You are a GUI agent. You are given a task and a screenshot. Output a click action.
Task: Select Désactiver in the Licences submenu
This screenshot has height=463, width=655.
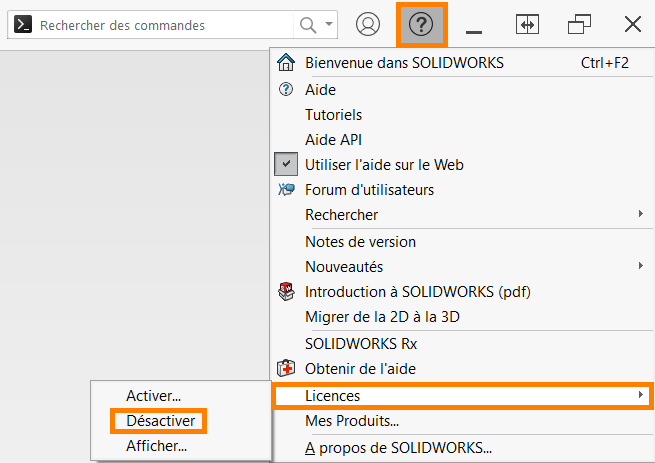(160, 421)
